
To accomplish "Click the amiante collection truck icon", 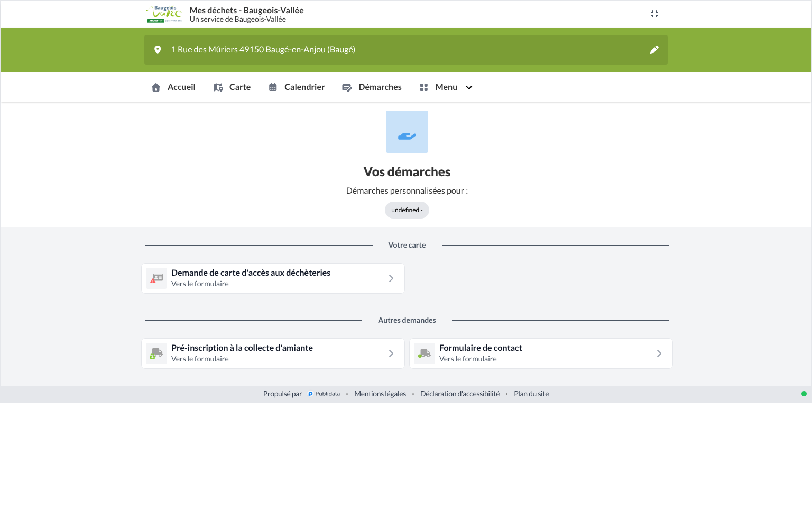I will coord(156,353).
